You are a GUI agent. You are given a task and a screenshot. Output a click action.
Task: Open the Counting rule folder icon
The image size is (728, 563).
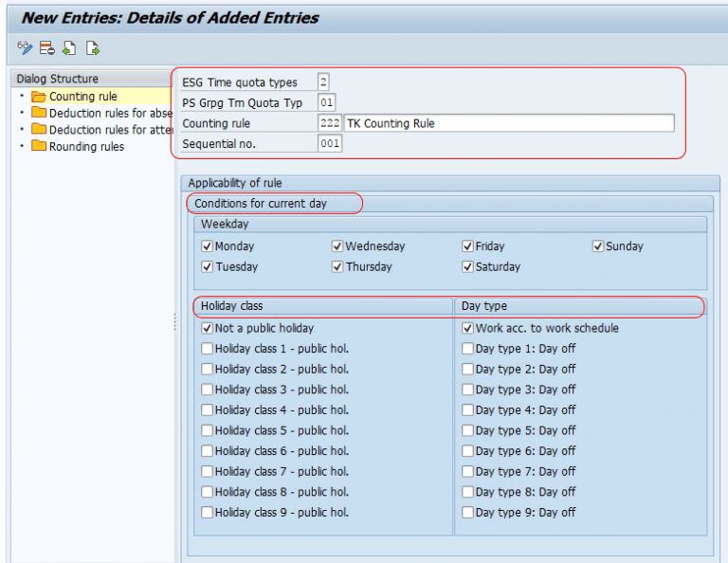pyautogui.click(x=39, y=97)
